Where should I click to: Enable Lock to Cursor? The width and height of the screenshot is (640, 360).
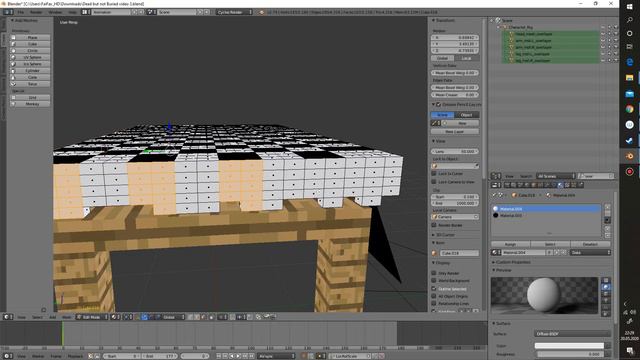(434, 173)
